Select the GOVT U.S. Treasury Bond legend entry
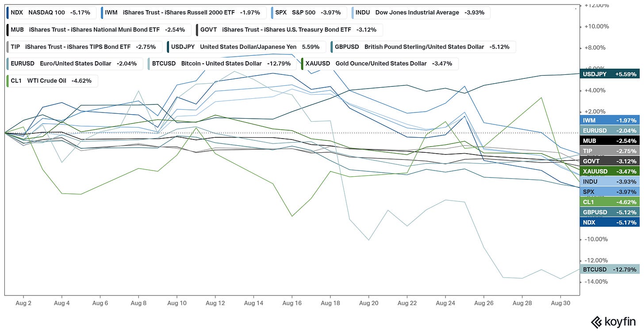 (289, 30)
